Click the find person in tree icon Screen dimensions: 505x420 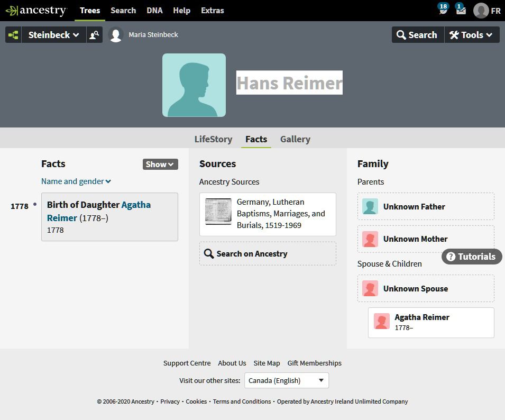click(x=94, y=35)
